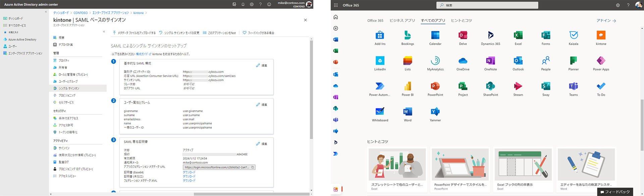Open Azure portal settings gear
The width and height of the screenshot is (644, 196).
[252, 4]
